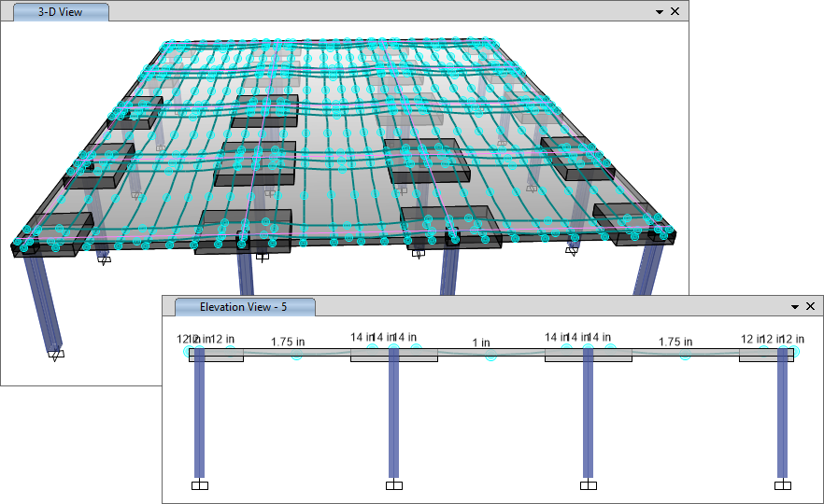Image resolution: width=824 pixels, height=504 pixels.
Task: Select rightmost column base support in elevation
Action: click(x=783, y=484)
